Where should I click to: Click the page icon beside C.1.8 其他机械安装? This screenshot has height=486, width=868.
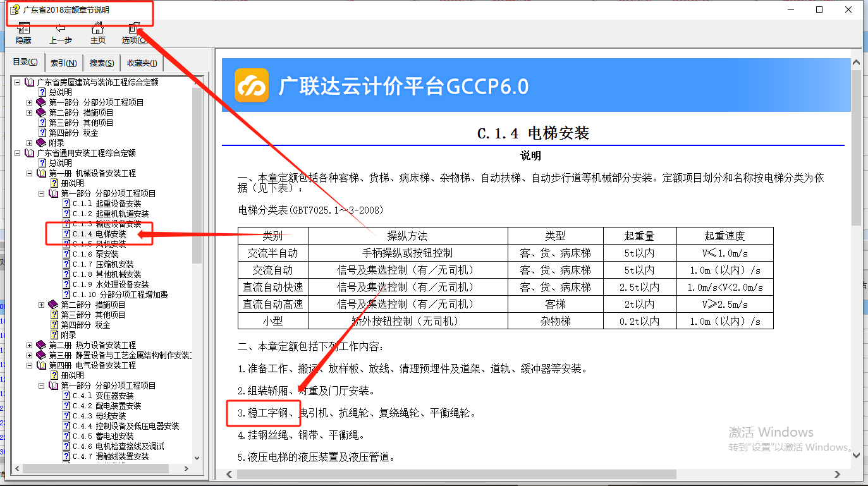(66, 274)
